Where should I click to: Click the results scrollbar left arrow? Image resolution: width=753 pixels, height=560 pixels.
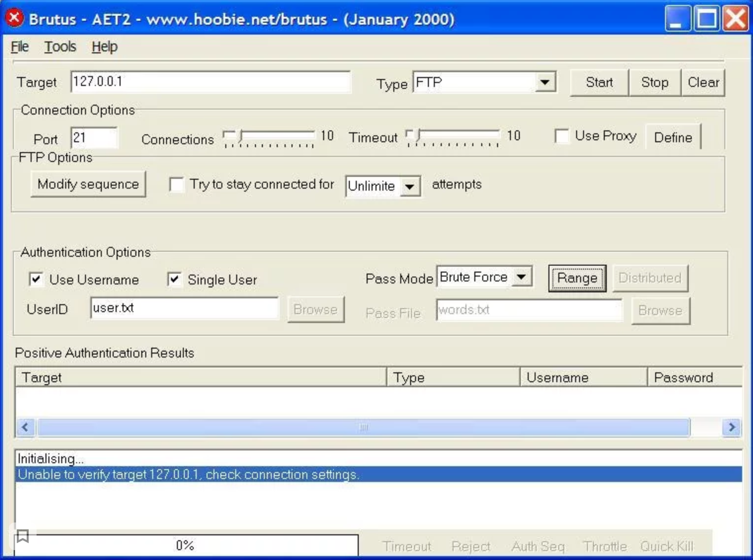point(26,427)
